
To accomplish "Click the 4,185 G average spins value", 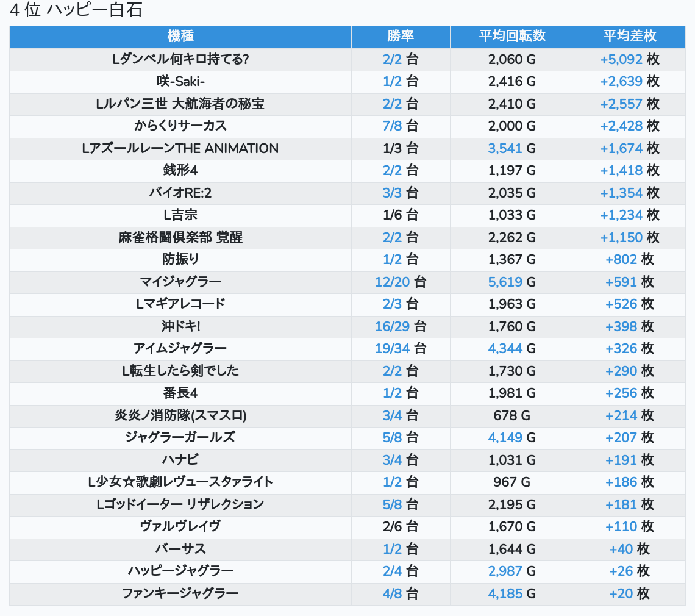I will click(x=512, y=593).
